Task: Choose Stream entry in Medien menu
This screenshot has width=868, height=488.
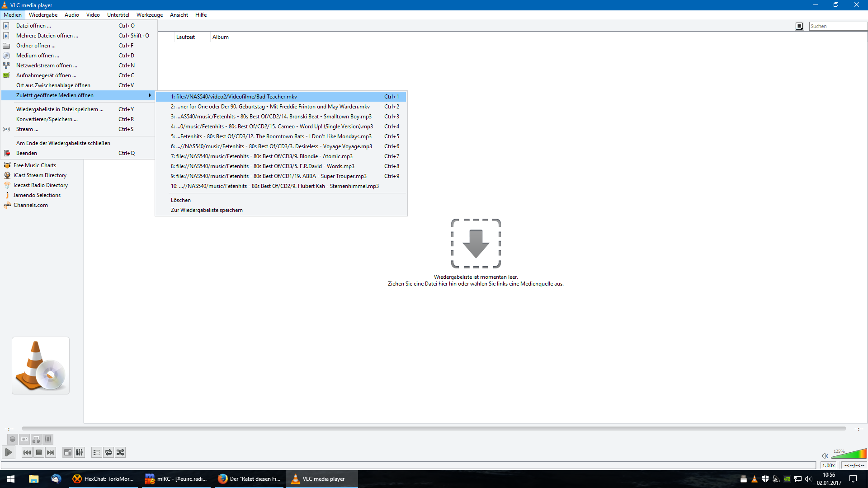Action: point(79,129)
